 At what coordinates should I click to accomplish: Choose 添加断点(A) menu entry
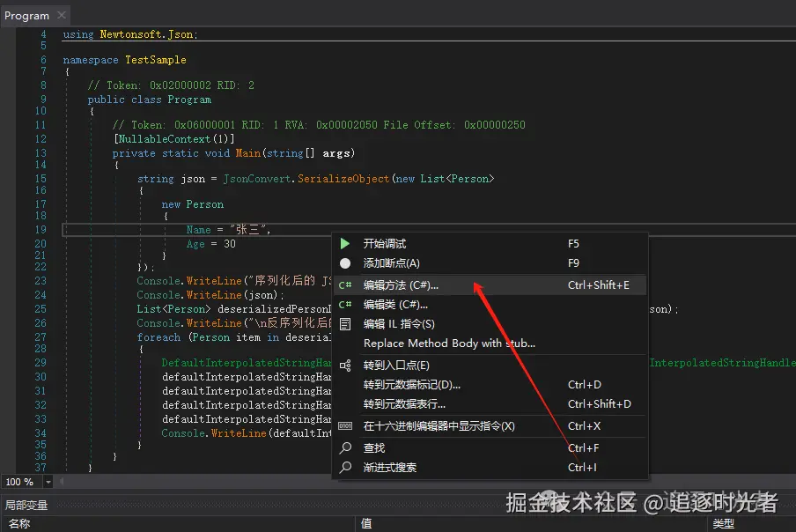(x=490, y=263)
